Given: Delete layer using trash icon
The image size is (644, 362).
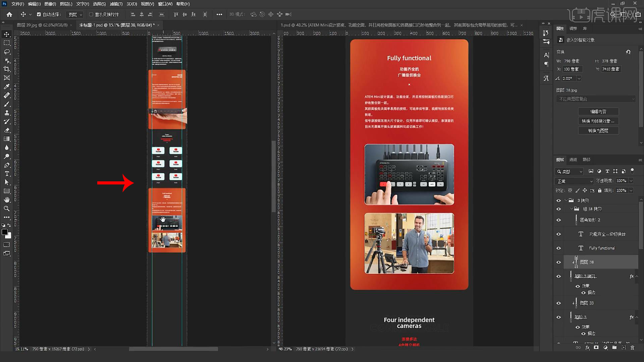Looking at the screenshot, I should (x=632, y=348).
